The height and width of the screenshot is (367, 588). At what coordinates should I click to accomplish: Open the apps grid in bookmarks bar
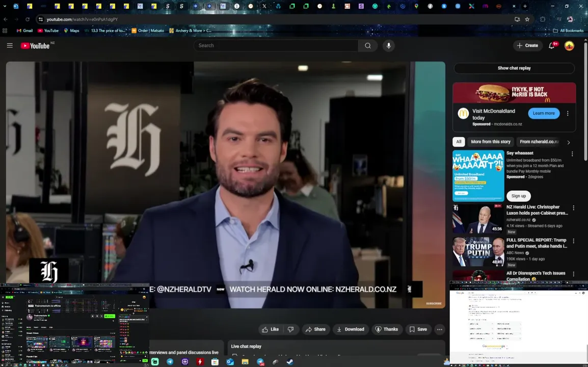[5, 31]
